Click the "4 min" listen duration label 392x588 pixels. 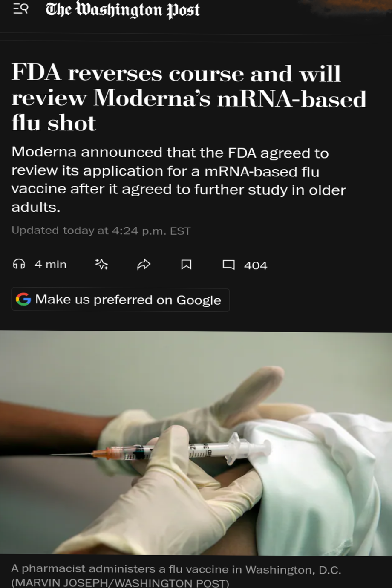[50, 265]
